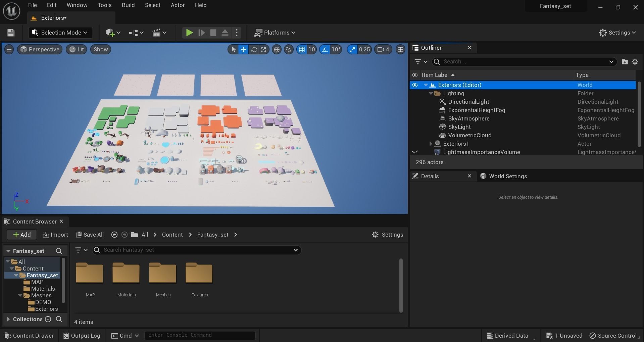Open the editor Settings dropdown
The width and height of the screenshot is (644, 342).
pyautogui.click(x=617, y=33)
